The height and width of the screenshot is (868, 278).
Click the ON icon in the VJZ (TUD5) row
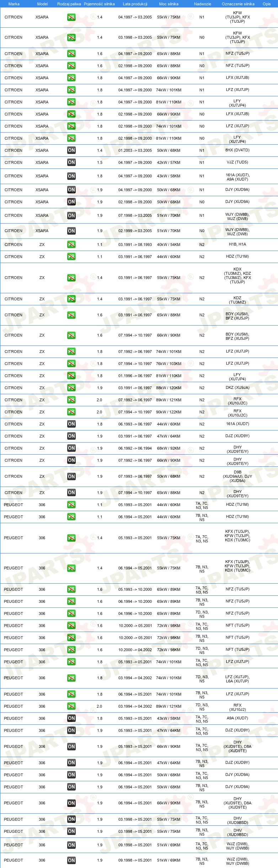click(71, 162)
